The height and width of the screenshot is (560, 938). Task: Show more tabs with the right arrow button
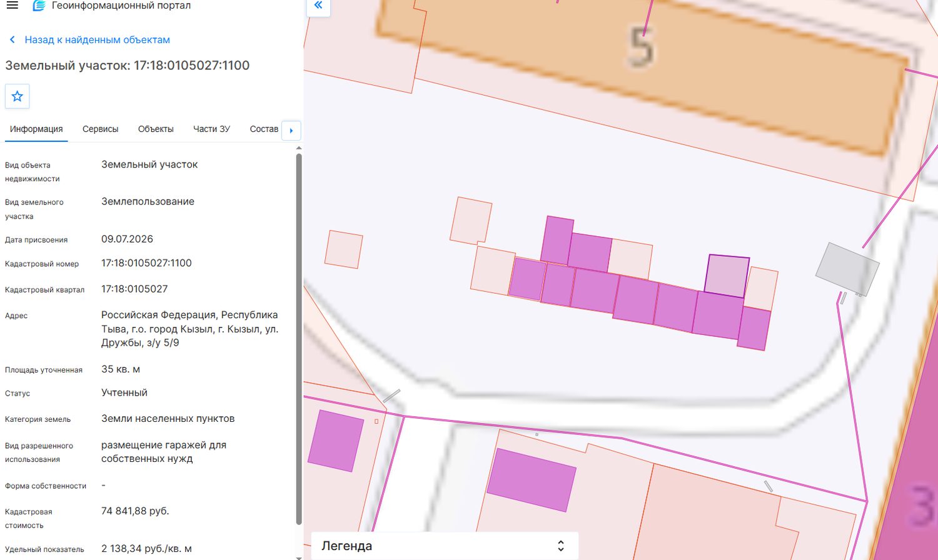pos(291,131)
